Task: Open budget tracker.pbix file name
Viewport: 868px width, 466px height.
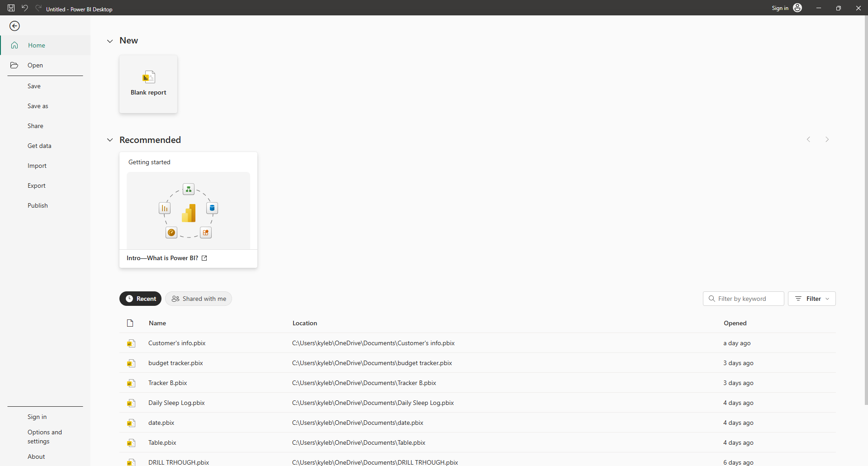Action: click(x=175, y=363)
